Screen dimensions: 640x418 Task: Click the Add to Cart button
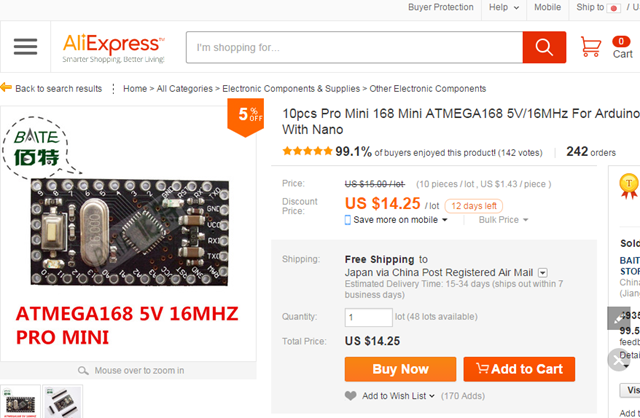coord(519,369)
